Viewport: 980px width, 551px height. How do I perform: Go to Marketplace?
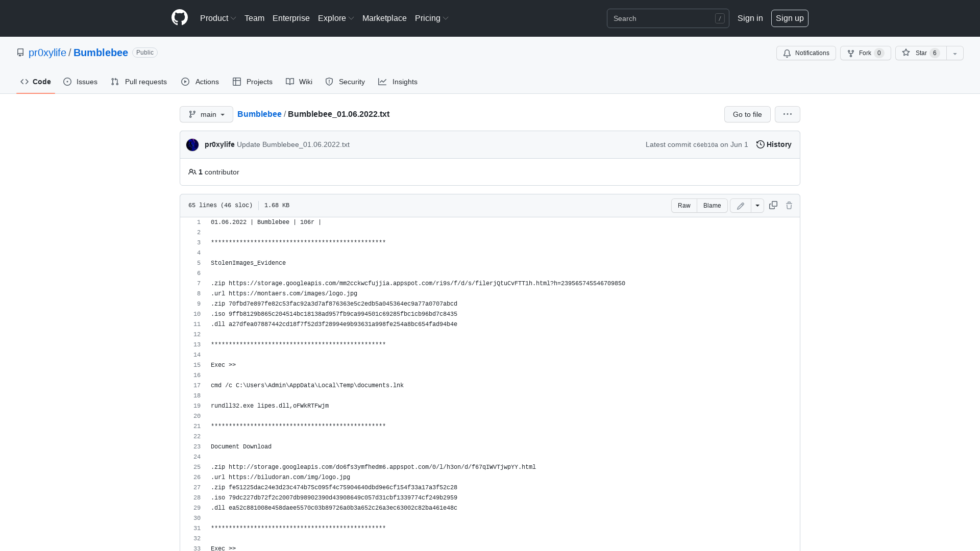(384, 18)
